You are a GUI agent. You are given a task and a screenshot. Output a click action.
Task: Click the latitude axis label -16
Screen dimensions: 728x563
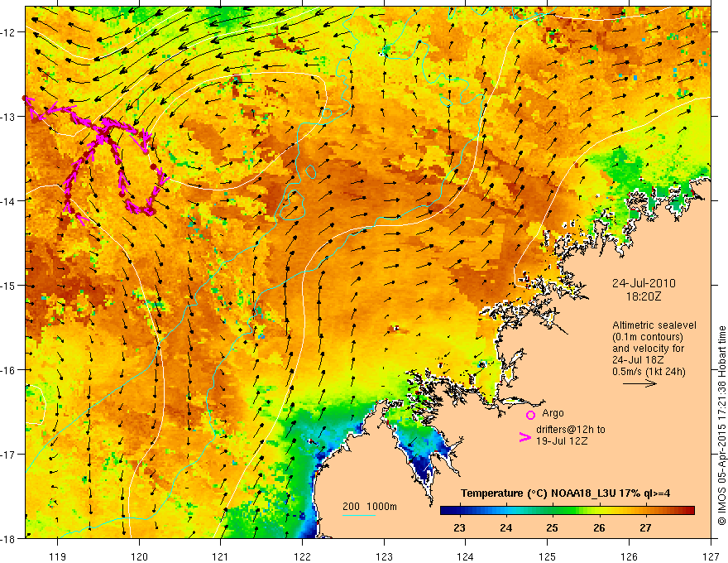tap(8, 370)
